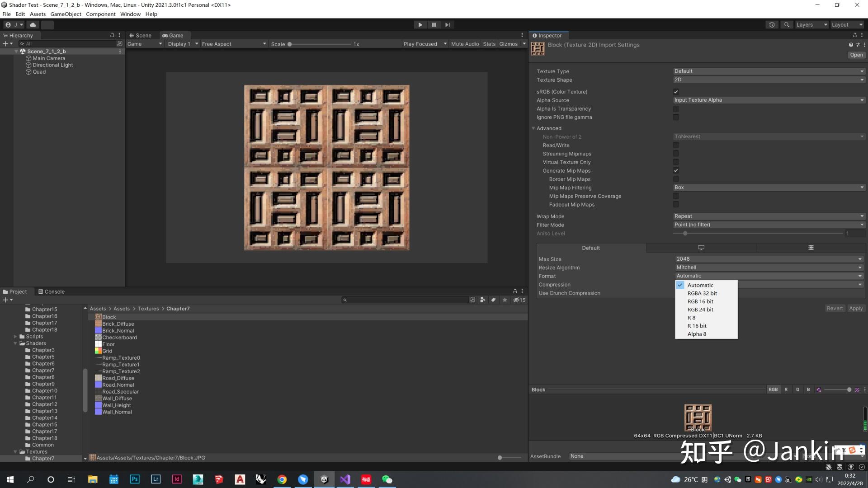868x488 pixels.
Task: Click the label tag filter in Project search bar
Action: point(493,300)
